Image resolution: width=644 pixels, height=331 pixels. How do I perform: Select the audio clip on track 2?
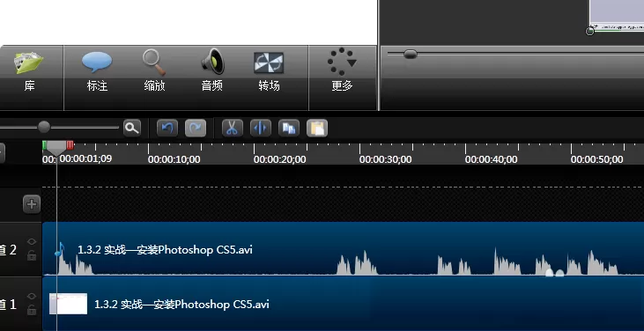coord(343,249)
